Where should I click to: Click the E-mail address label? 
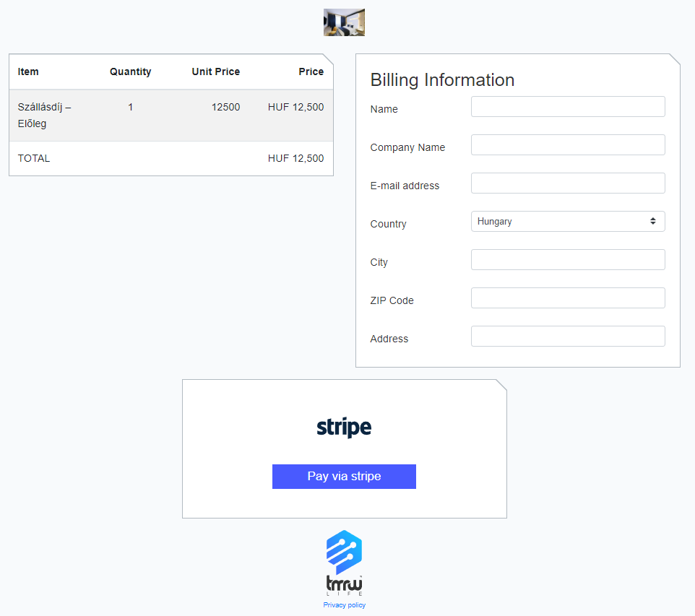pos(405,186)
